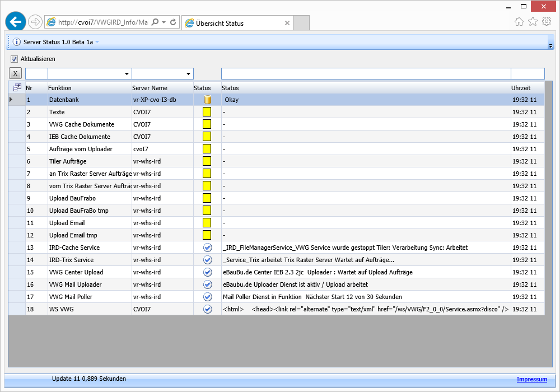Click the row indicator arrow of the Datenbank row
The width and height of the screenshot is (560, 392).
tap(11, 100)
